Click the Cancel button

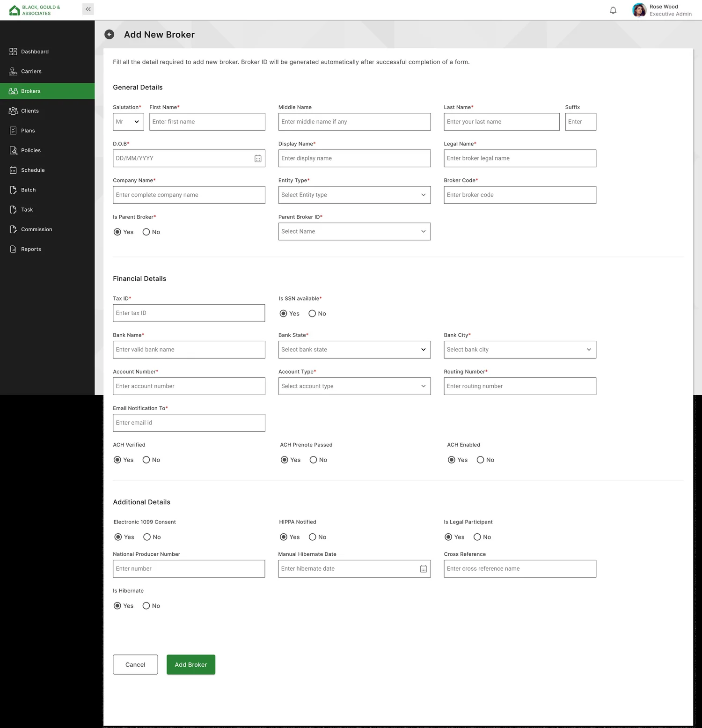[135, 665]
